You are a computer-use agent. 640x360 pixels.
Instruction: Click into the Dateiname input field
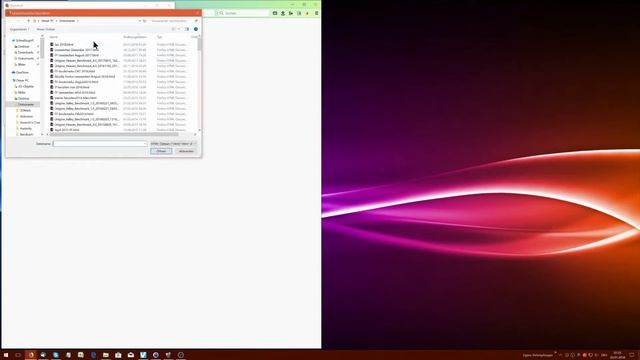pos(100,144)
